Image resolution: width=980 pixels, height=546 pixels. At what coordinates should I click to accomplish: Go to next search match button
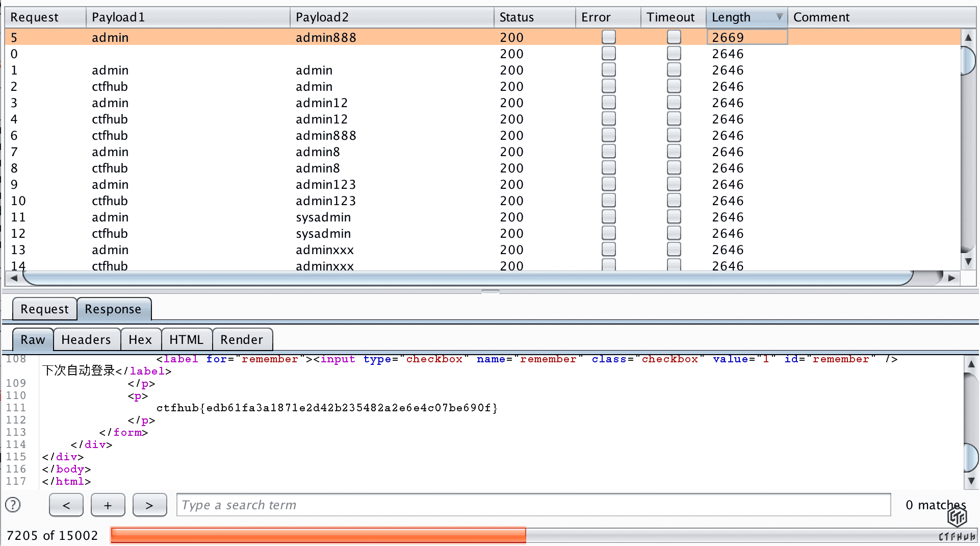tap(149, 505)
